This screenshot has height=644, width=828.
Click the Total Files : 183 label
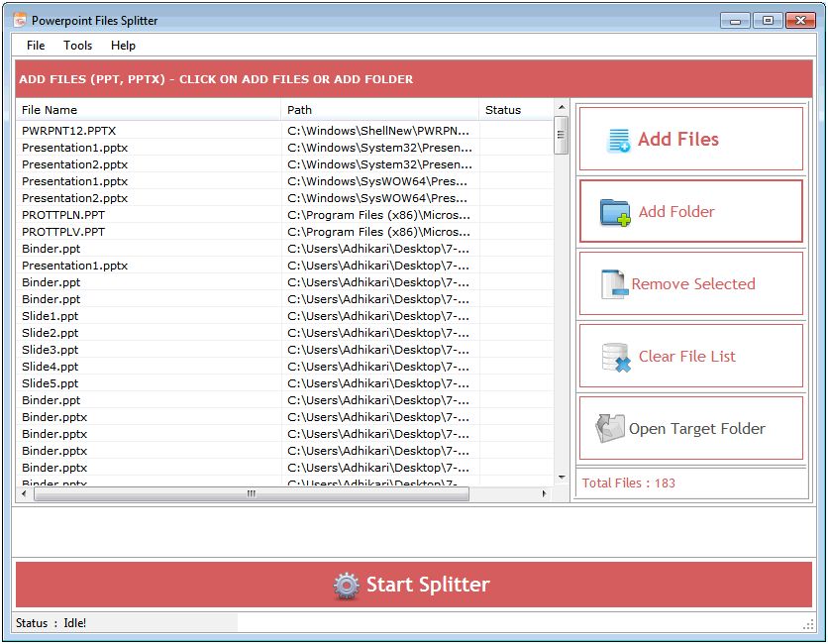pyautogui.click(x=628, y=483)
